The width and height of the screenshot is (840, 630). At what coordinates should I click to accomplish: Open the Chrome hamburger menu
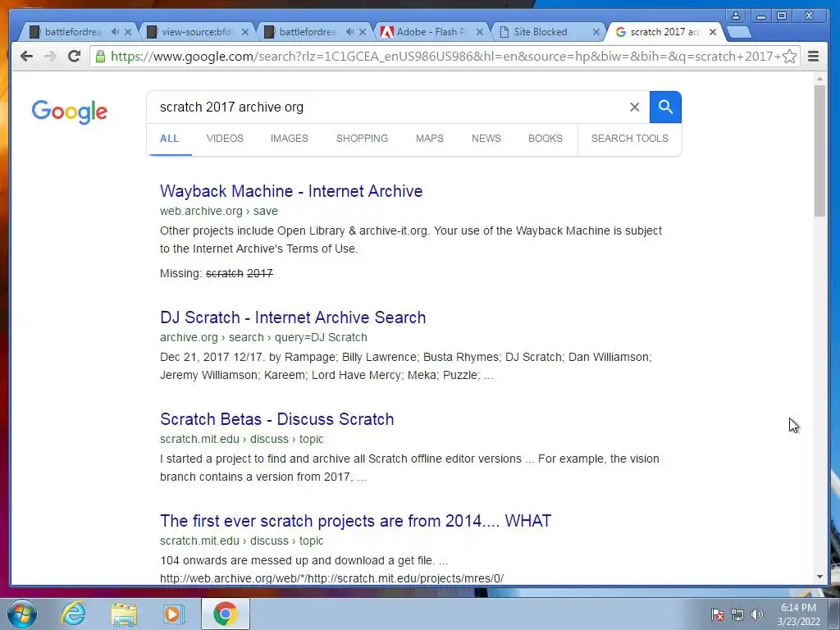tap(813, 57)
